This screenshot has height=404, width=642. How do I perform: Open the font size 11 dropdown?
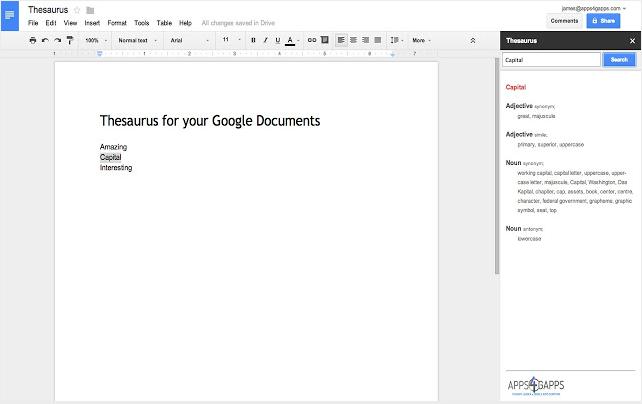[x=231, y=40]
